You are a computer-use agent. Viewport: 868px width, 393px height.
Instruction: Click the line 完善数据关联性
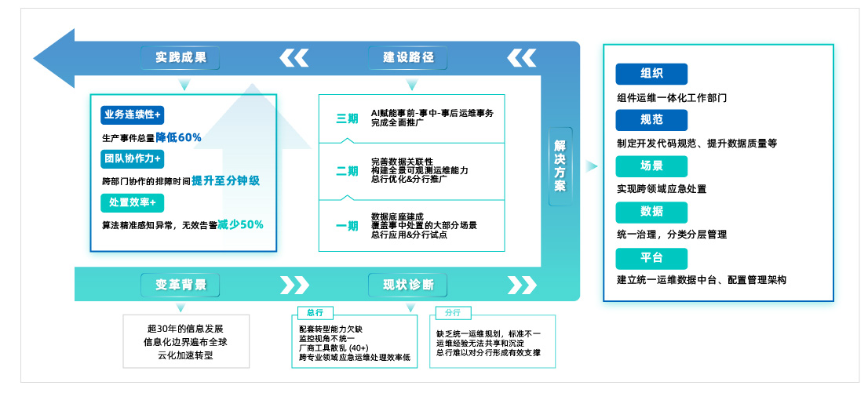coord(403,162)
